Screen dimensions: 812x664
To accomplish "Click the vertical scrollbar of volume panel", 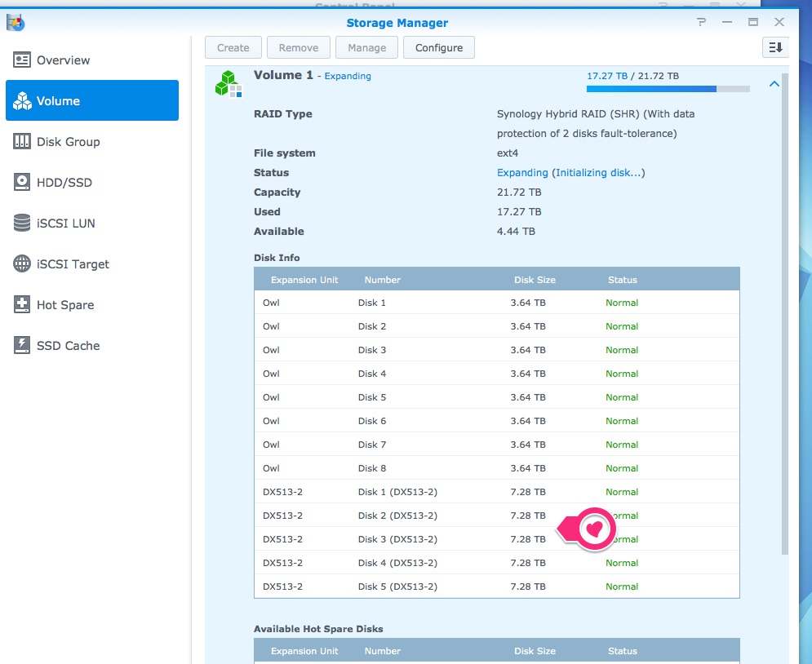I will point(784,313).
